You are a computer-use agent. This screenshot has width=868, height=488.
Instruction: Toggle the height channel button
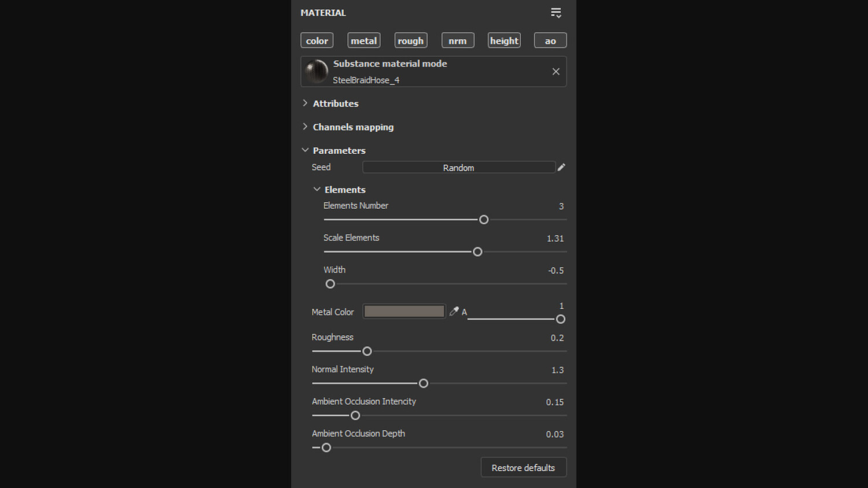point(504,40)
